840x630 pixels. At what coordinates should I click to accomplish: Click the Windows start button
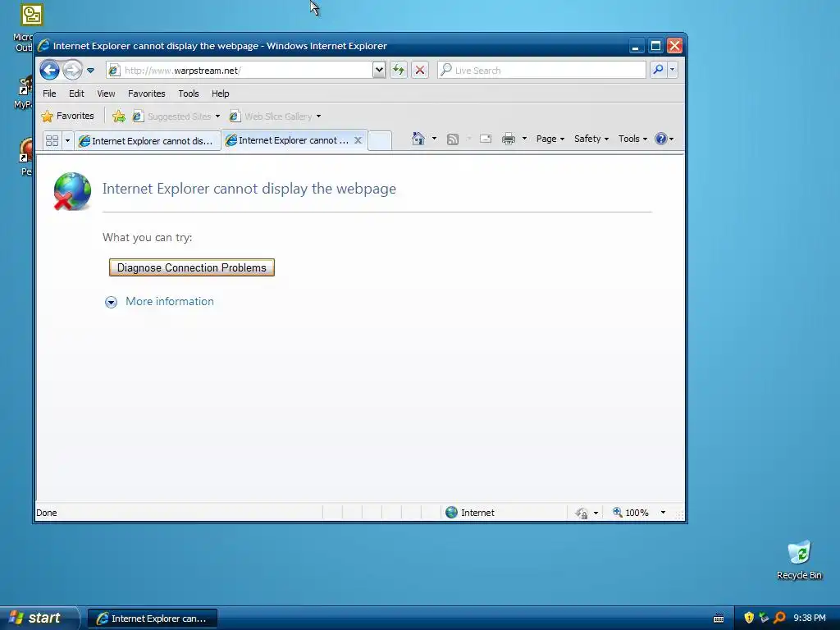click(x=39, y=618)
